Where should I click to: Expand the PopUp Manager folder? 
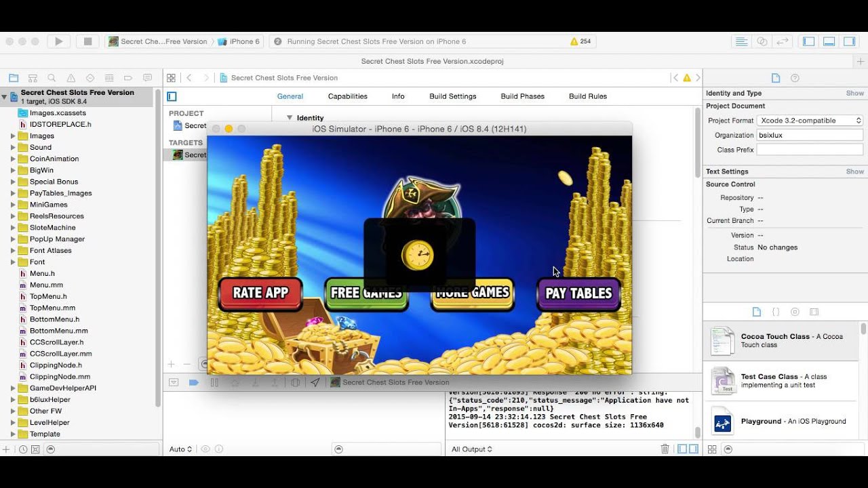(13, 239)
